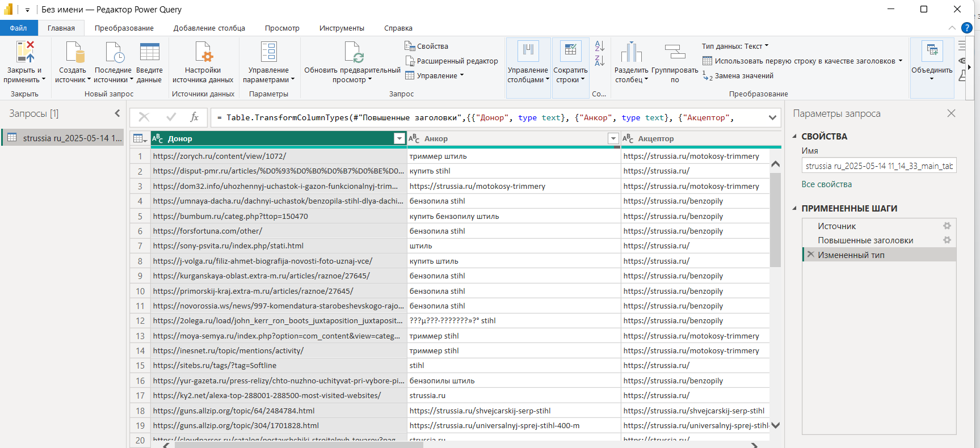Open the Advanced Editor
Viewport: 980px width, 448px height.
coord(452,61)
